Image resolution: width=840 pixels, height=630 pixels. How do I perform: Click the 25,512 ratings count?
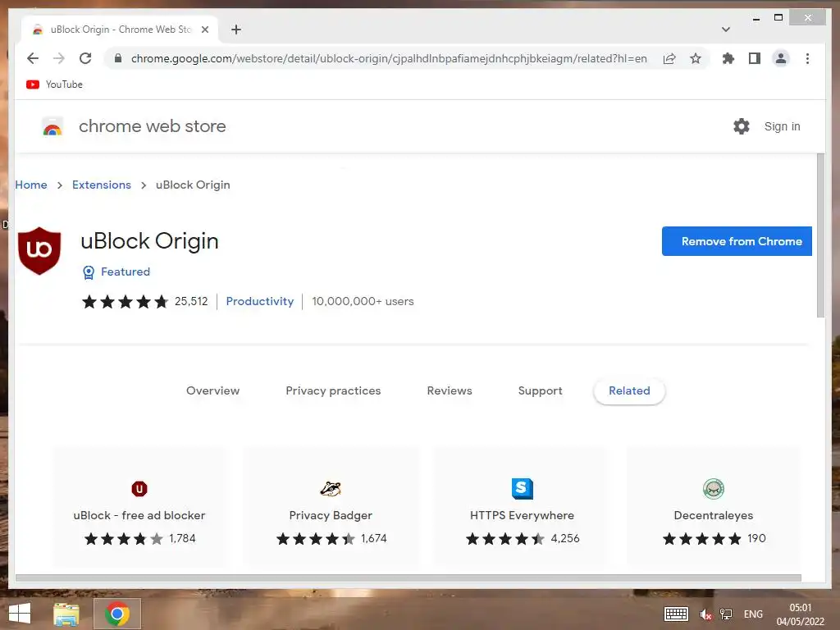[x=191, y=301]
